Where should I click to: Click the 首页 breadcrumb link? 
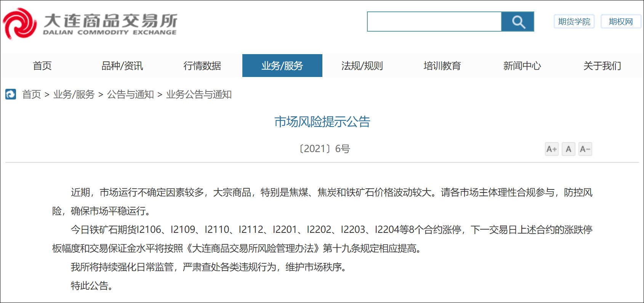[x=32, y=94]
